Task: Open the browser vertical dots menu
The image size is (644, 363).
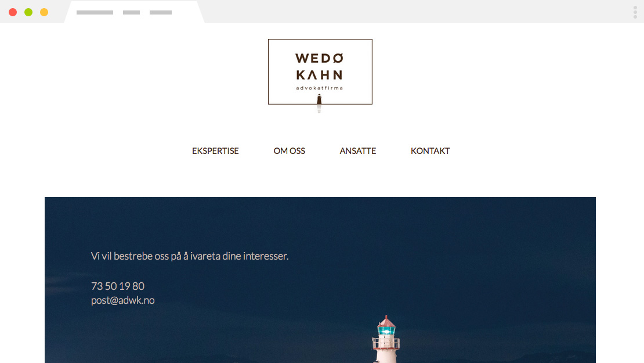Action: 635,12
